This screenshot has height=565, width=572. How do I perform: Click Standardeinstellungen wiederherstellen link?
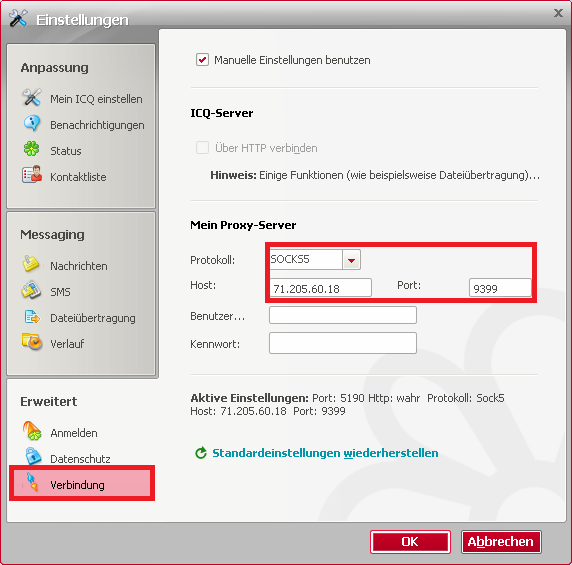[325, 453]
